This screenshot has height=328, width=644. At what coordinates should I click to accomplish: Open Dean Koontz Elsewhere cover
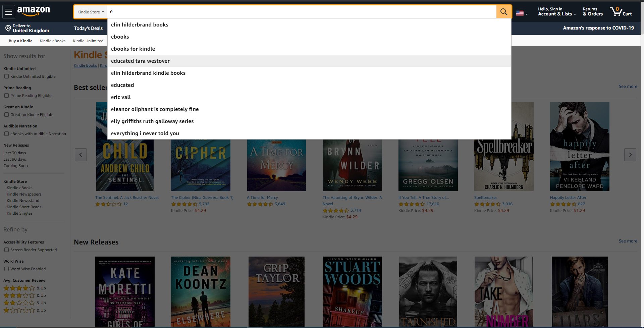(201, 291)
